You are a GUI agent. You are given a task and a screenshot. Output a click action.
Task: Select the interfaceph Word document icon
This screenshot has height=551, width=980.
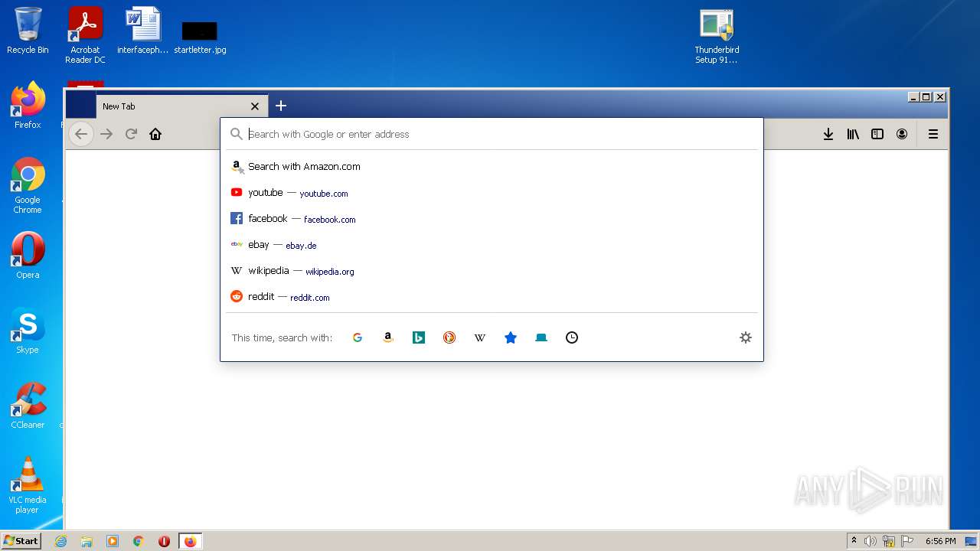coord(143,31)
